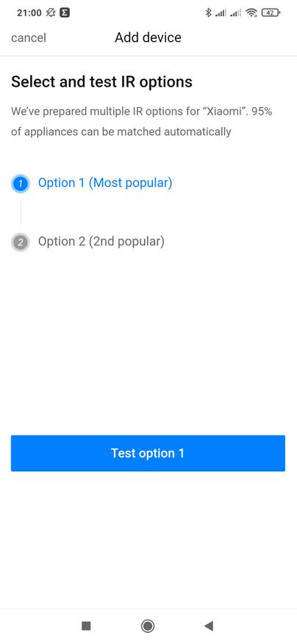Tap the Xiaomi IR options description text
This screenshot has height=644, width=297.
pos(141,122)
